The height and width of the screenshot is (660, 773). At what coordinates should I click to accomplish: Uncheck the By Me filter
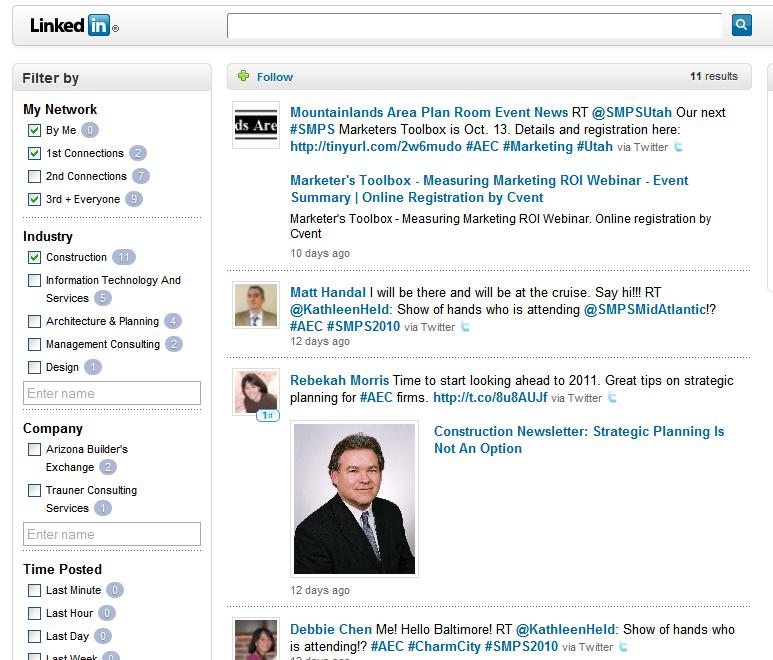(35, 130)
